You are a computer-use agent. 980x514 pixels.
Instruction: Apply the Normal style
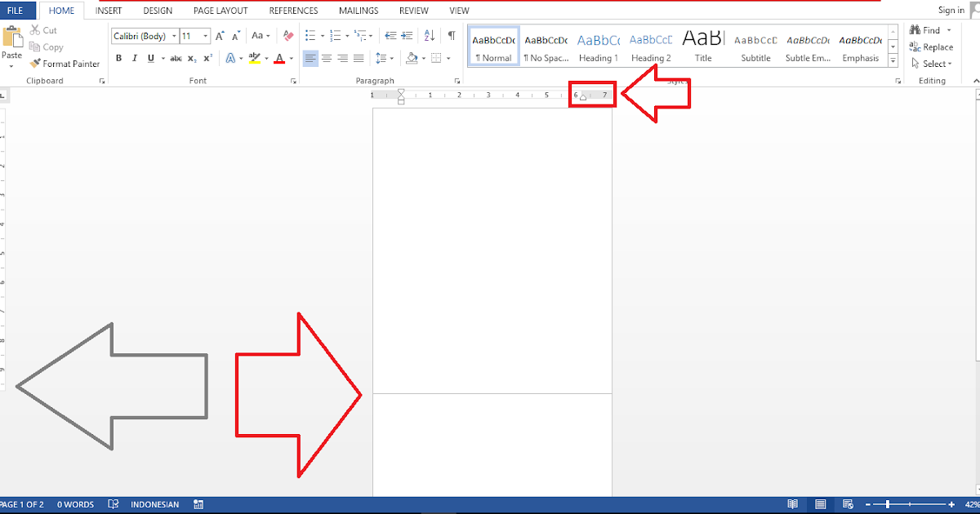[x=493, y=47]
